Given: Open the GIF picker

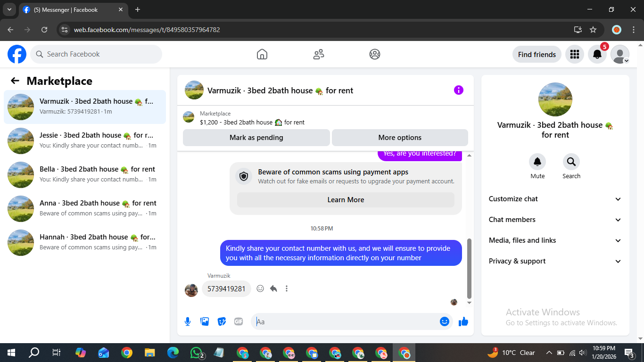Looking at the screenshot, I should [239, 321].
